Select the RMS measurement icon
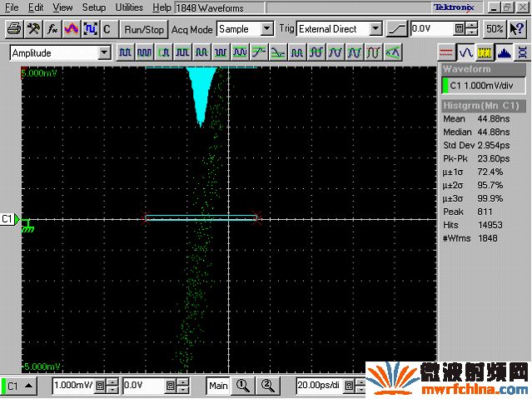The image size is (532, 399). pos(336,52)
